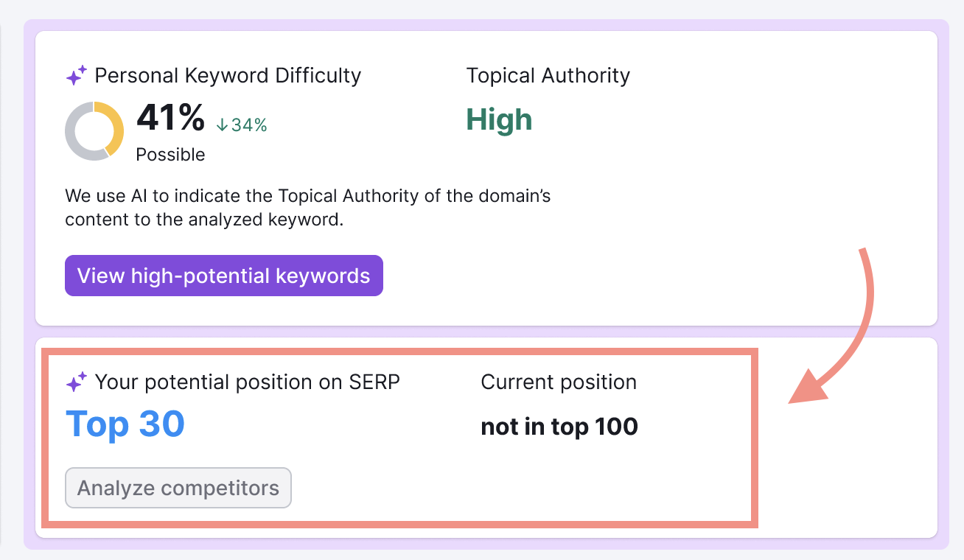Click the sparkle icon beside potential SERP position
The image size is (964, 560).
click(x=77, y=382)
